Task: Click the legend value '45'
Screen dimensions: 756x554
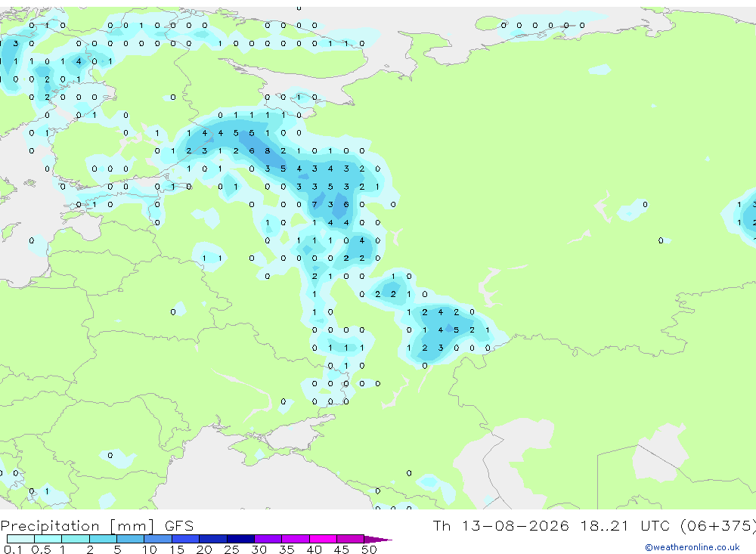Action: 342,549
